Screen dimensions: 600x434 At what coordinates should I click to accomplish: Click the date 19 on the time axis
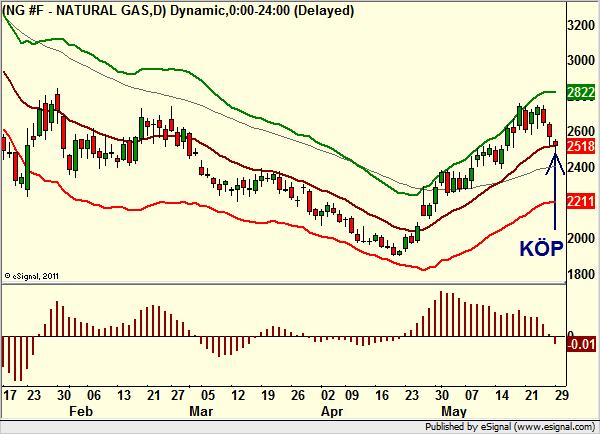point(267,395)
